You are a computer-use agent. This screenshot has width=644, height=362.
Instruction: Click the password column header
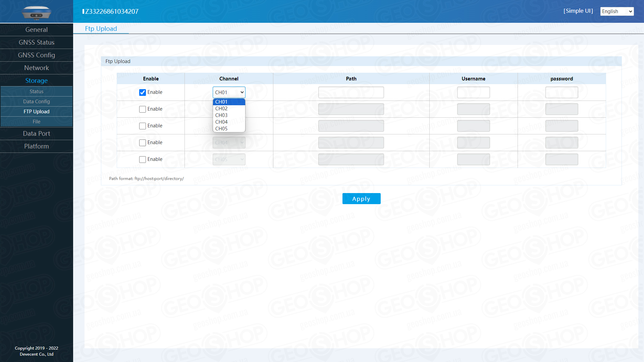[561, 79]
